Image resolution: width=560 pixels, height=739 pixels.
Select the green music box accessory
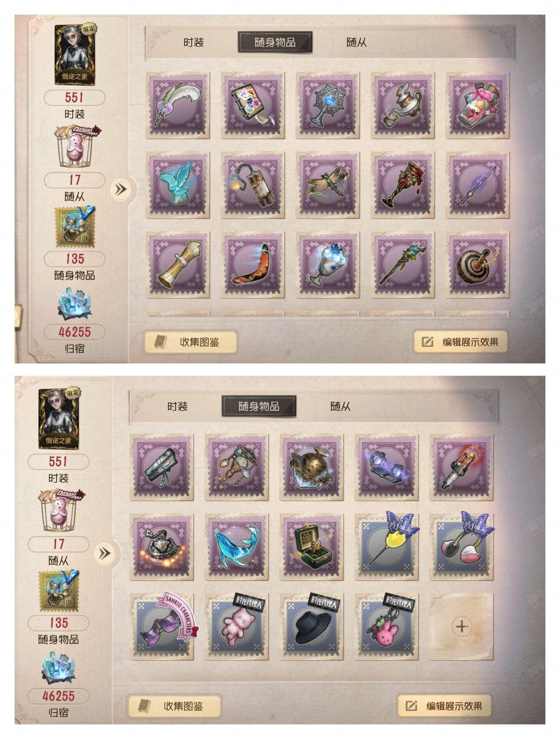312,547
